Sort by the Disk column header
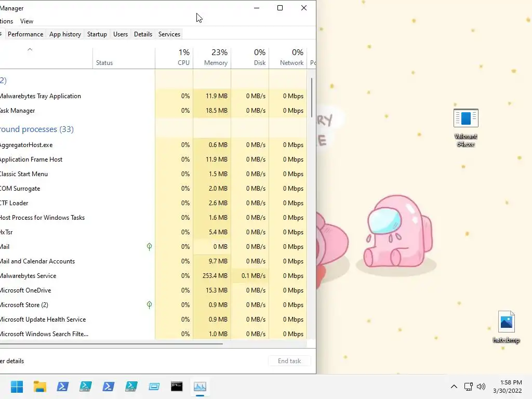The height and width of the screenshot is (399, 532). [x=250, y=58]
